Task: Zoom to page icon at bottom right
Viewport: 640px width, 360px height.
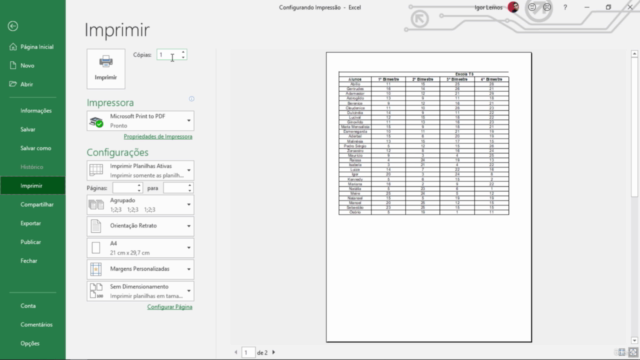Action: 633,352
